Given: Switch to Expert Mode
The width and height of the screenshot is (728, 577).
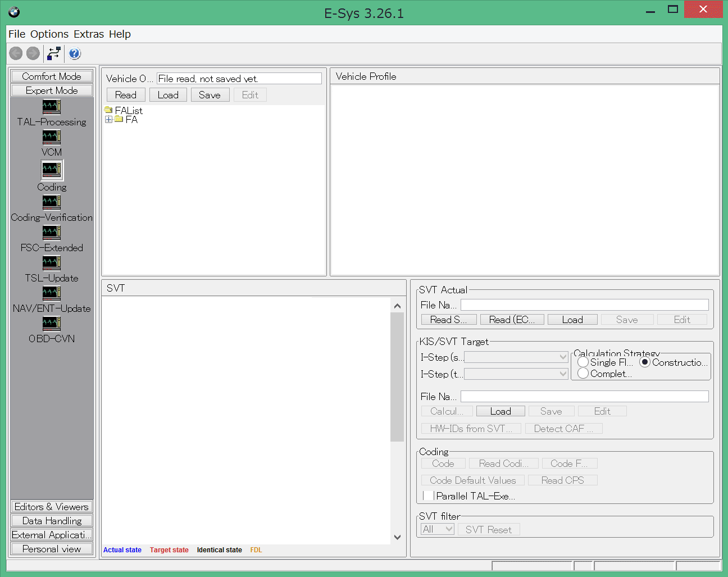Looking at the screenshot, I should click(x=52, y=90).
